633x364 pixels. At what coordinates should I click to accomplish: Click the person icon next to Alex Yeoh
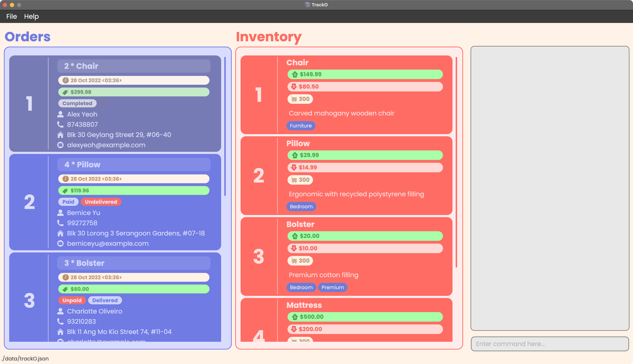point(60,114)
